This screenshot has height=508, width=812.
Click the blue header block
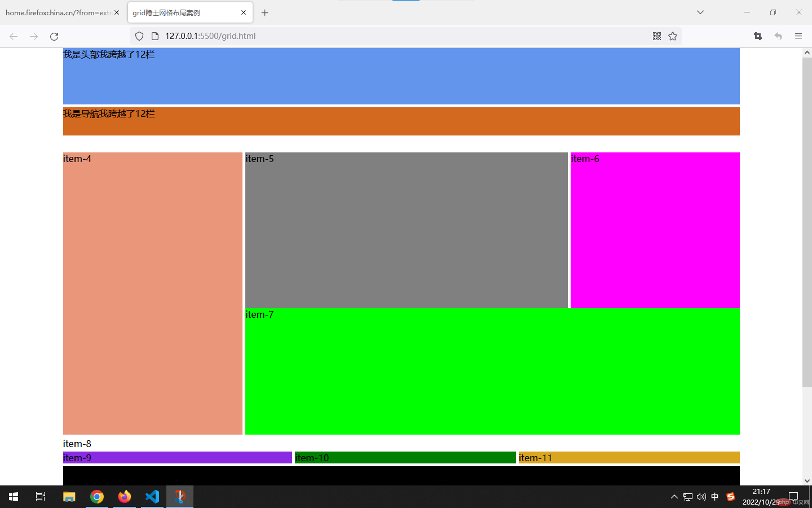[401, 76]
